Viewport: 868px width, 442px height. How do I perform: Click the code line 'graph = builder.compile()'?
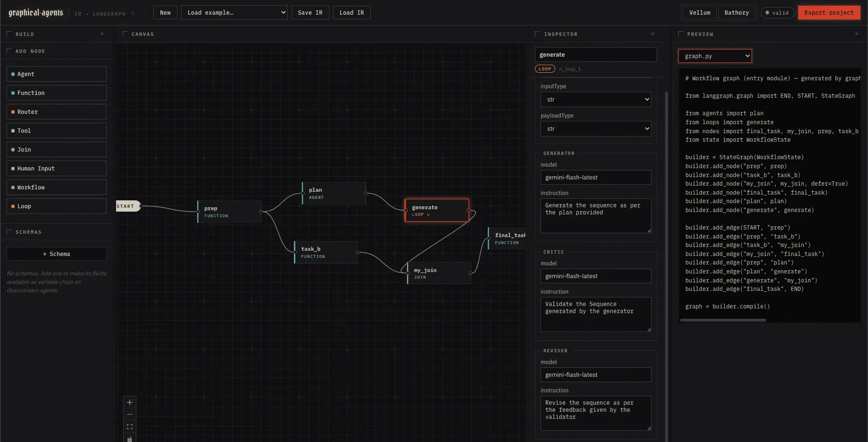727,306
